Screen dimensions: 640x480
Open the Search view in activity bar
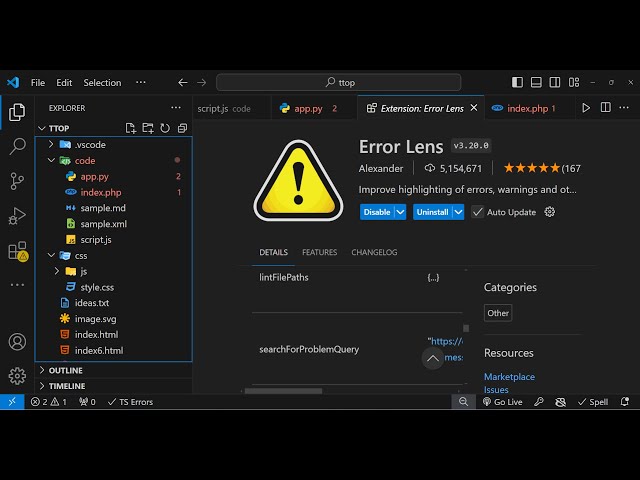(x=17, y=147)
